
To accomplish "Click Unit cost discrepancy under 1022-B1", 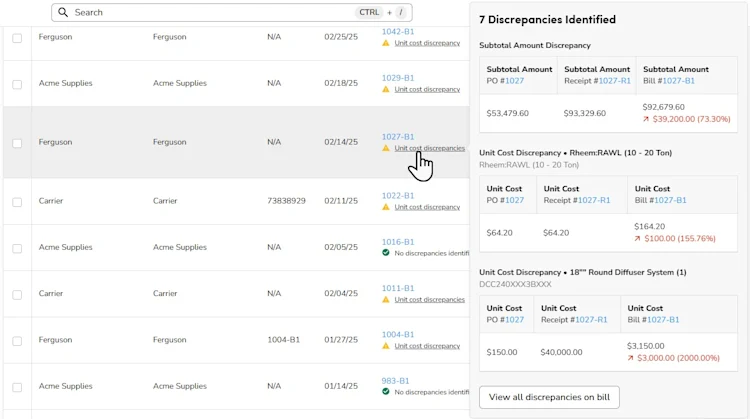I will 427,207.
